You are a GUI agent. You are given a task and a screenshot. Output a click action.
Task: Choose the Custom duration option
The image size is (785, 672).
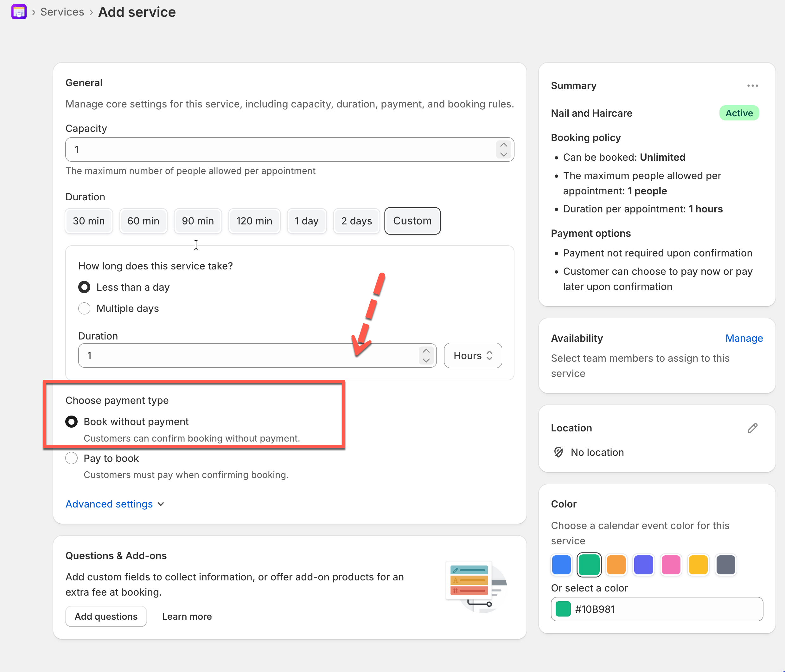[412, 221]
